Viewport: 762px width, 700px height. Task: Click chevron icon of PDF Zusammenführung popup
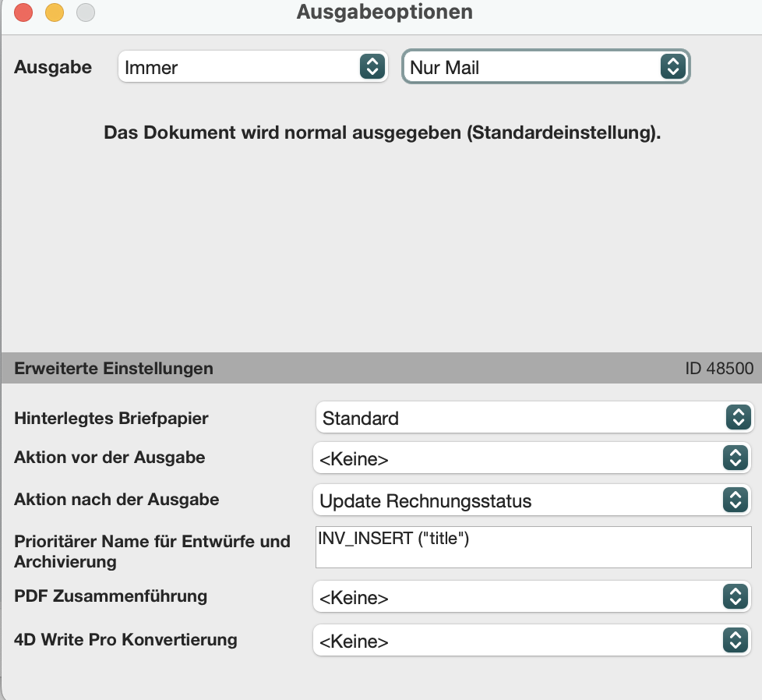[x=736, y=596]
